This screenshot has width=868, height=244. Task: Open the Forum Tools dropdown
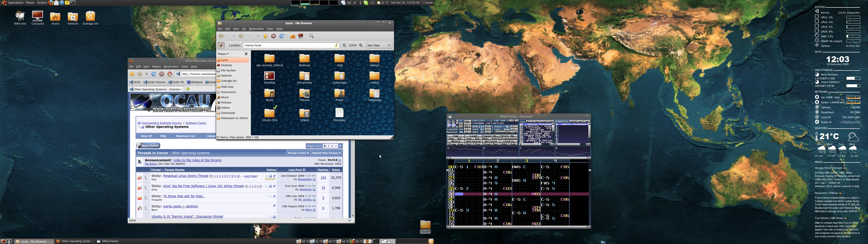(298, 153)
